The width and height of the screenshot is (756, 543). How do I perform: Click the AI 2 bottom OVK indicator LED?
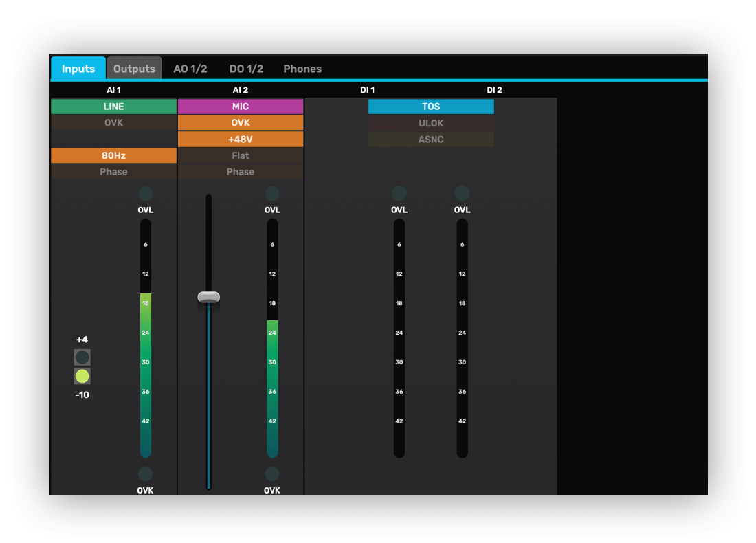[272, 474]
